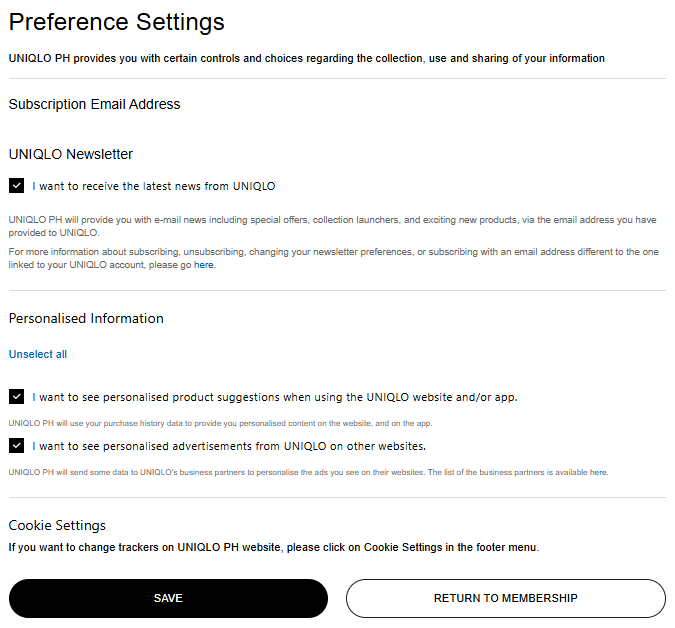Click the cookie trackers footer menu instruction text
The width and height of the screenshot is (675, 628).
coord(274,547)
